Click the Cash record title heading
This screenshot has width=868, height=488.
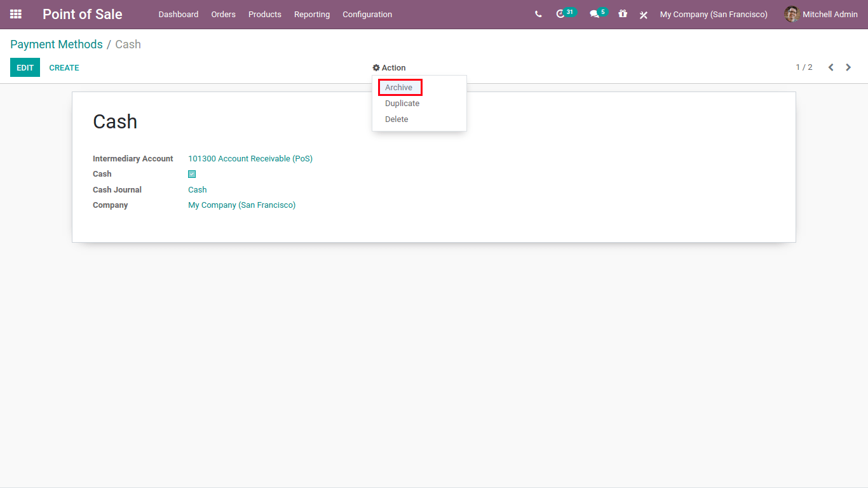[115, 121]
